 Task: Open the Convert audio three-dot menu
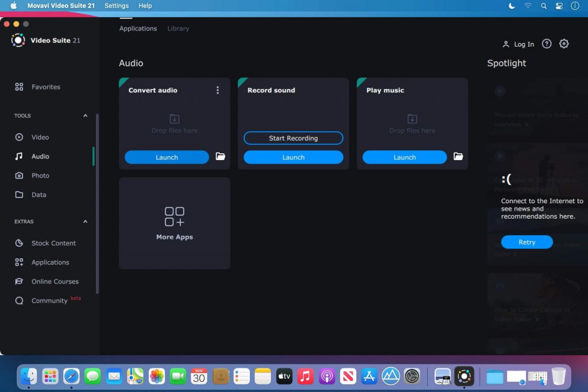click(218, 90)
